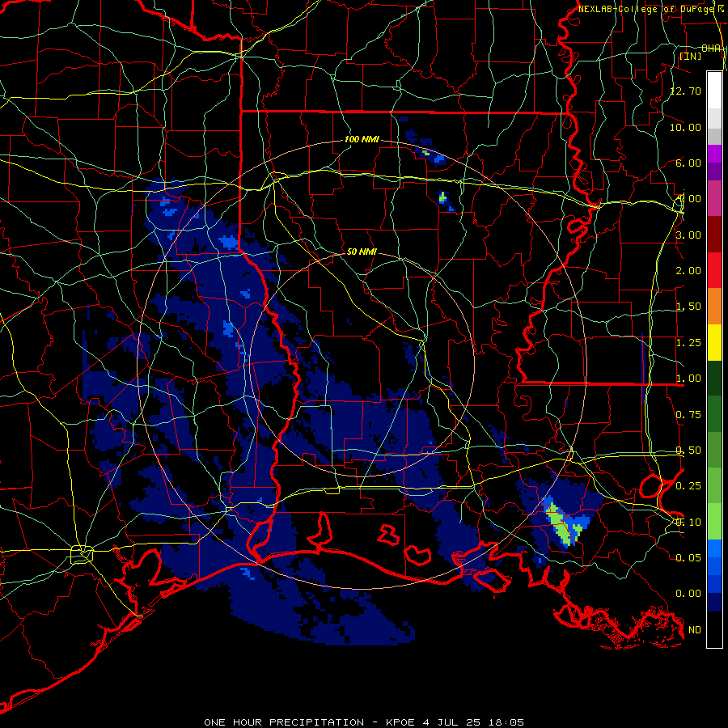Select the yellow swatch in color scale

click(x=714, y=342)
